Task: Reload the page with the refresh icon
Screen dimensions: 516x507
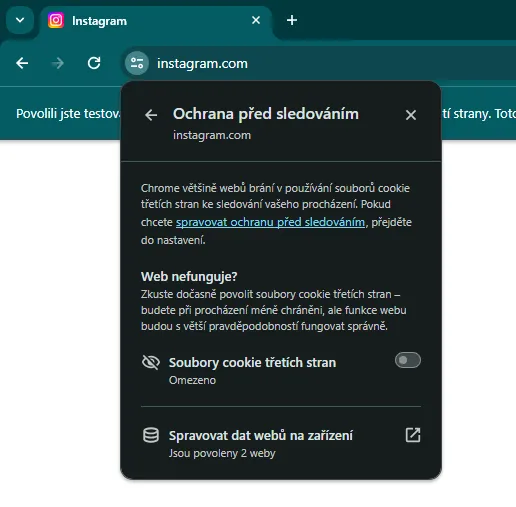Action: [94, 63]
